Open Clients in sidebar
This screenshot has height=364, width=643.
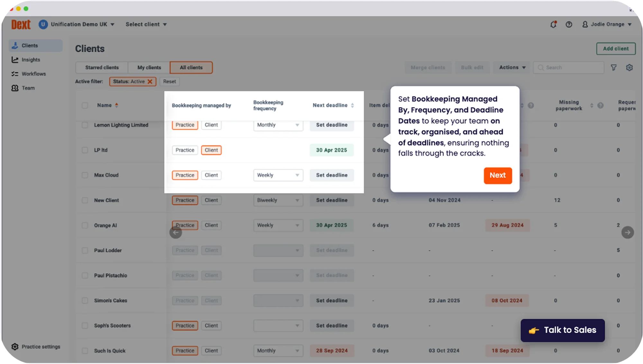click(x=36, y=46)
